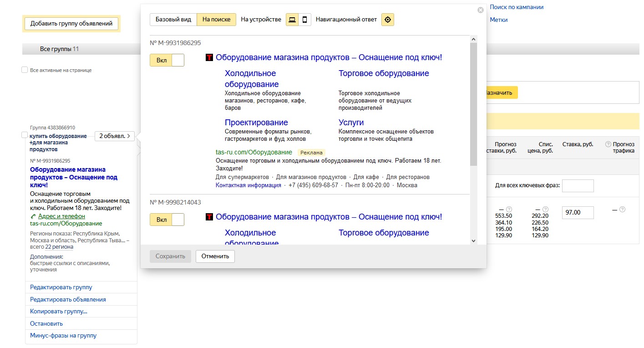Close the ad preview popup
This screenshot has width=644, height=348.
(480, 10)
